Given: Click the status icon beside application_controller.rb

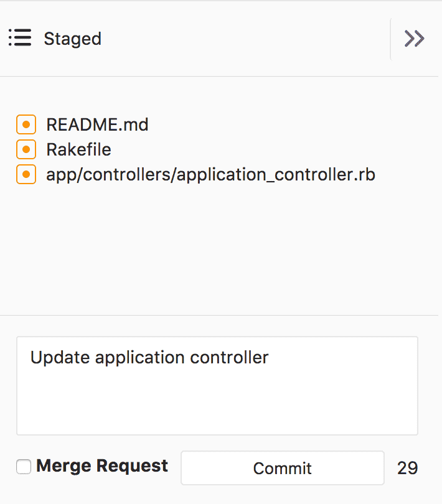Looking at the screenshot, I should tap(26, 174).
